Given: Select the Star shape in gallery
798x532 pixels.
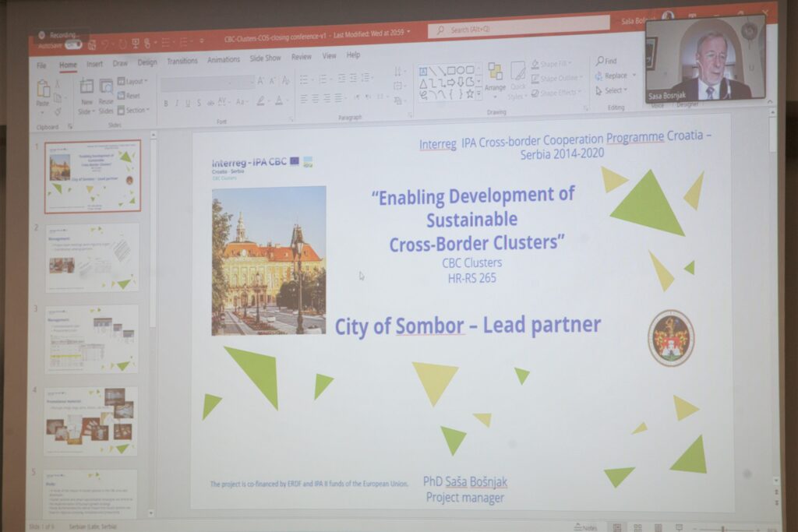Looking at the screenshot, I should pos(469,93).
